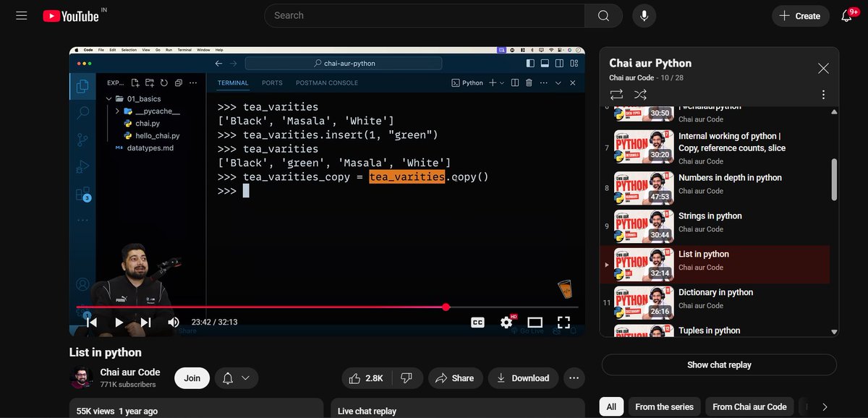868x418 pixels.
Task: Skip to the next video
Action: tap(145, 323)
